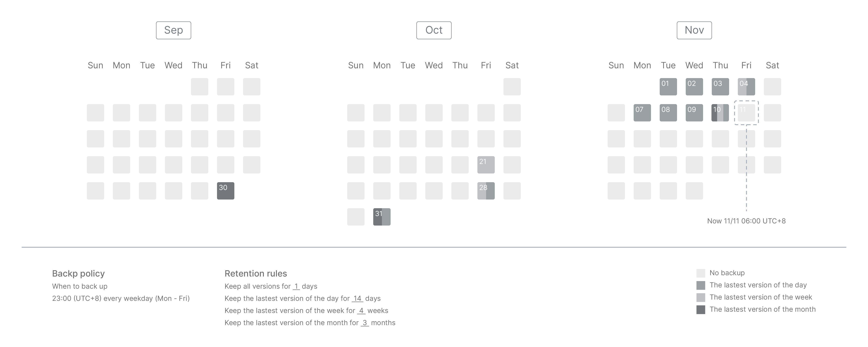Viewport: 868px width, 347px height.
Task: Open the October 28 backup cell
Action: [486, 191]
